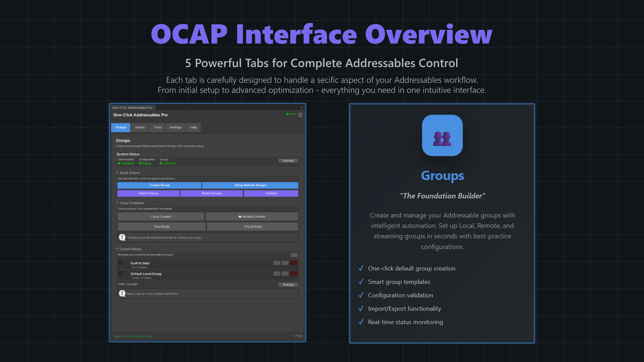Click the Groups icon on the right panel
Screen dimensions: 644x362
click(442, 135)
